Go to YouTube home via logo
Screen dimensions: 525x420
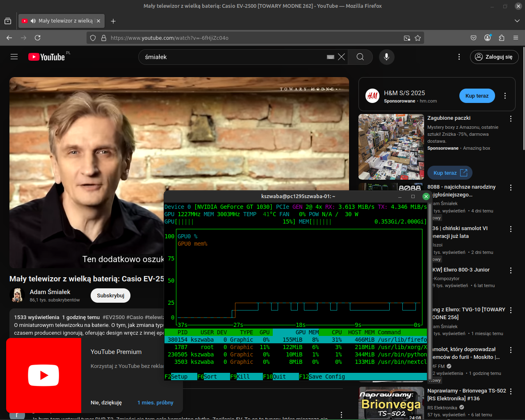click(47, 57)
